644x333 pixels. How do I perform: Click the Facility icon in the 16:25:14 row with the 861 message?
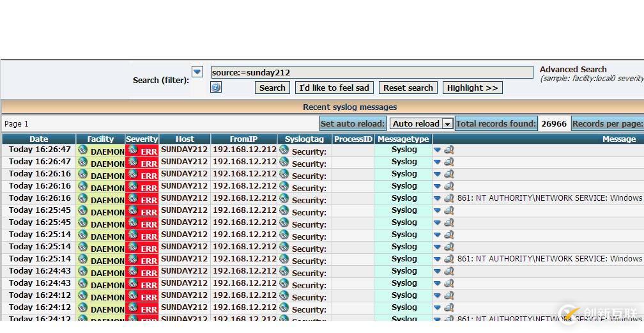pos(82,259)
